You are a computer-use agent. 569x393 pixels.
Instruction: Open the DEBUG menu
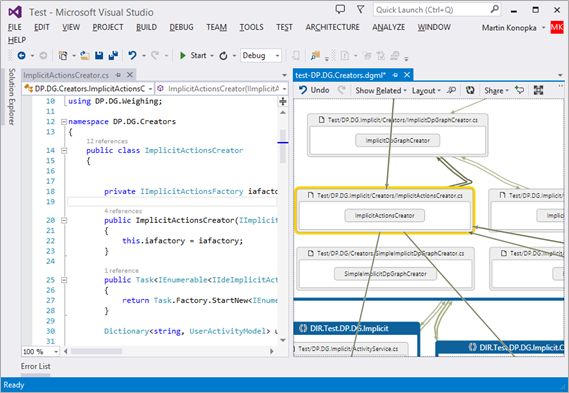181,27
